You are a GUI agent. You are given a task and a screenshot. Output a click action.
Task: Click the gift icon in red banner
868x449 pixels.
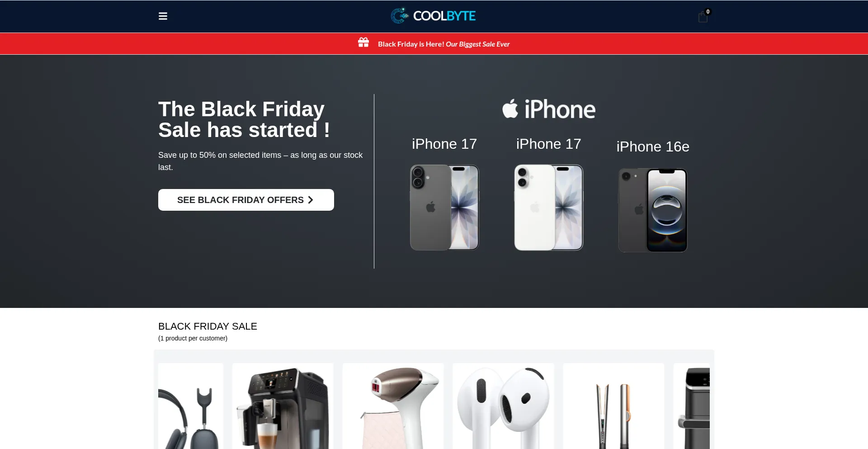[x=363, y=43]
